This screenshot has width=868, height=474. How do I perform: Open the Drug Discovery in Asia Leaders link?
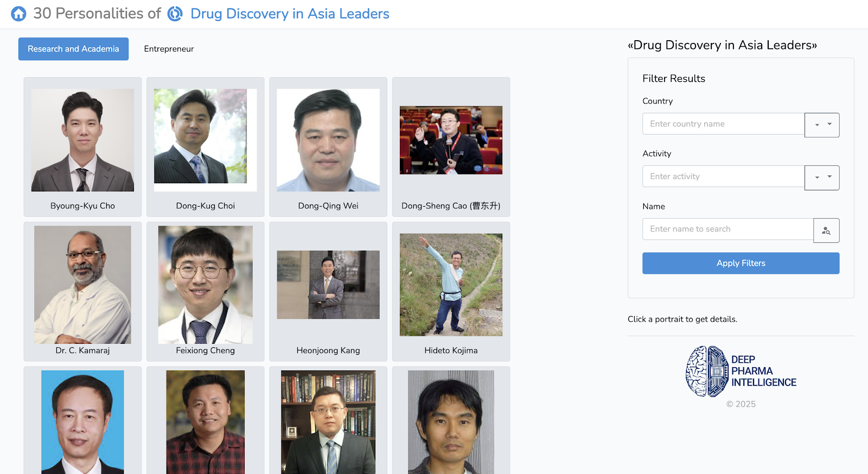[290, 14]
